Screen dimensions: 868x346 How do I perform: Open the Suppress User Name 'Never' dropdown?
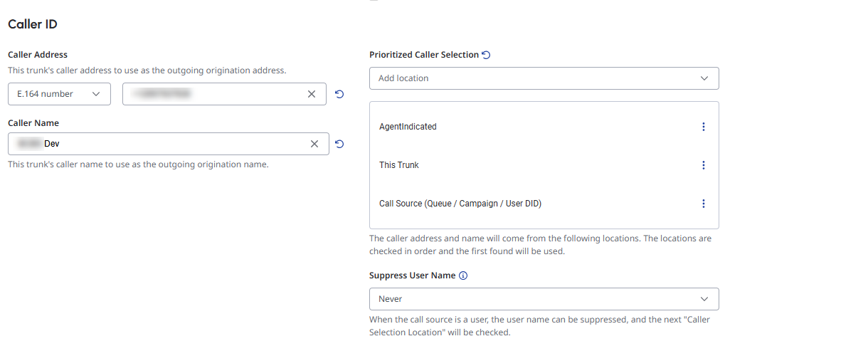[x=544, y=299]
